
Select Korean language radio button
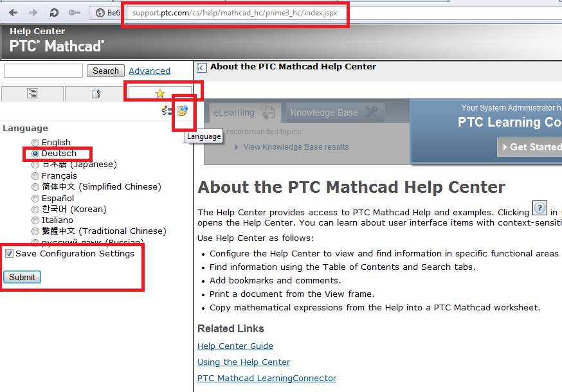point(35,209)
